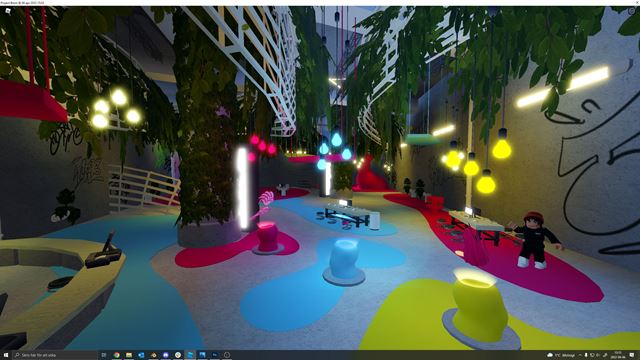
Task: Open File Explorer from the taskbar
Action: (x=129, y=355)
